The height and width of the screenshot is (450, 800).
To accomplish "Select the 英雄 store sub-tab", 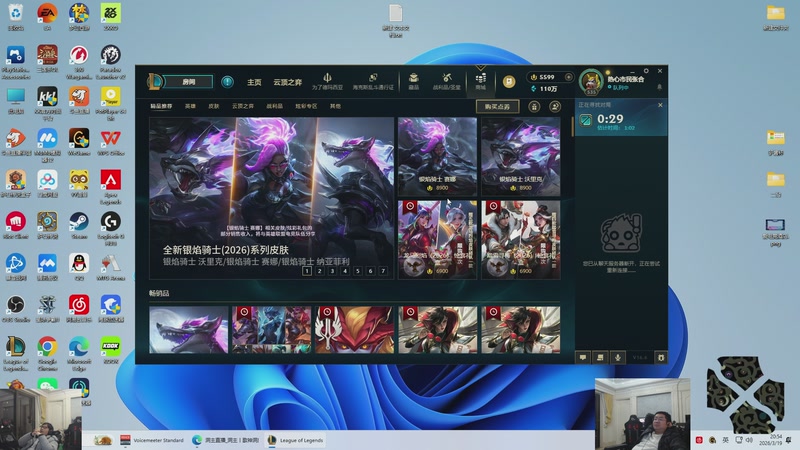I will point(190,106).
